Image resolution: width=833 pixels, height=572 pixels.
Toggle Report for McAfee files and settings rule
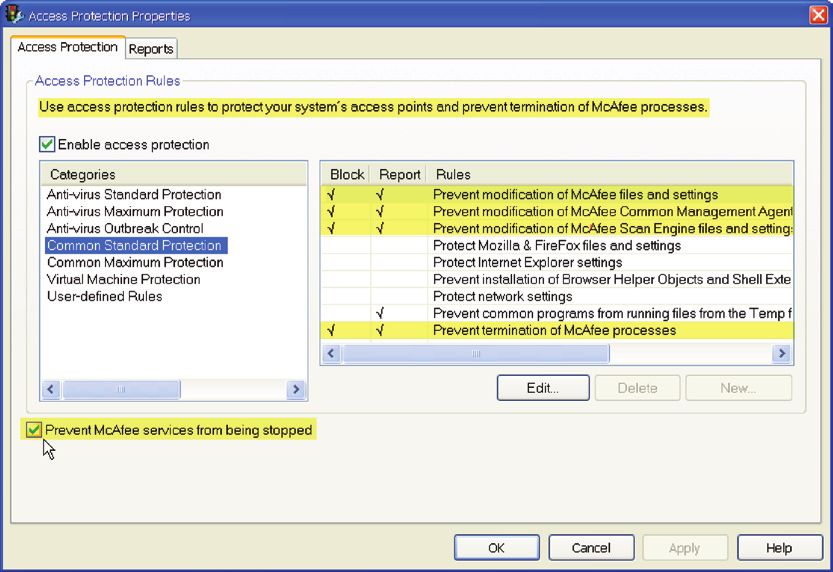pos(380,194)
